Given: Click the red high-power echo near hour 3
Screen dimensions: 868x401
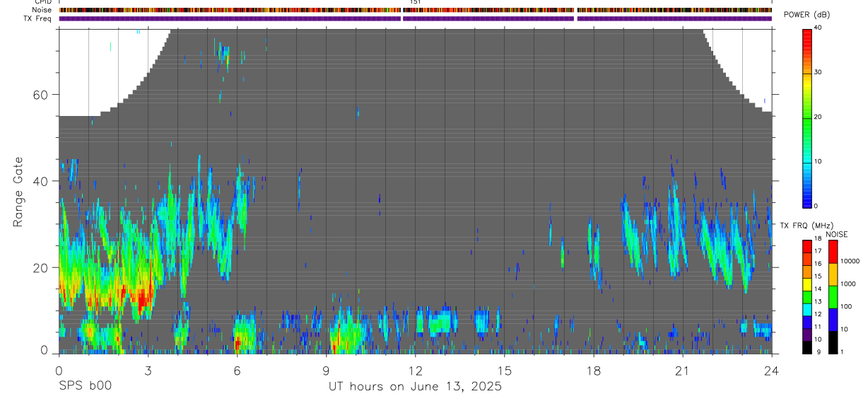Looking at the screenshot, I should 143,301.
